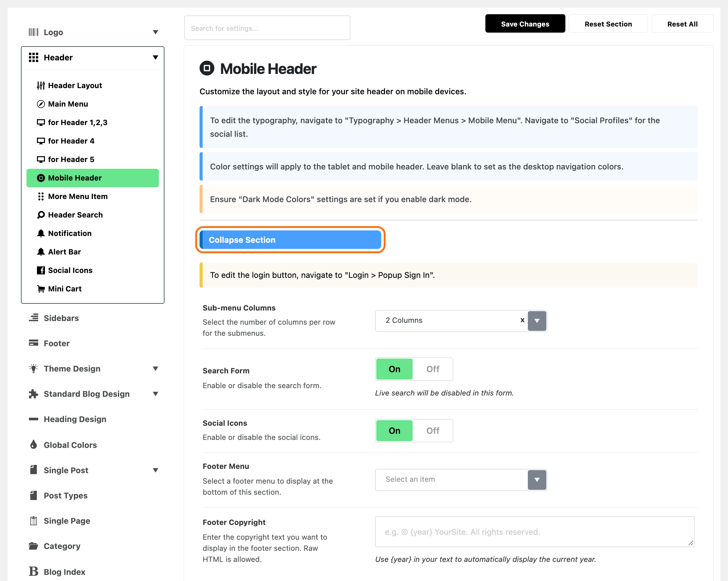Screen dimensions: 728x581
Task: Click the Global Colors droplet icon
Action: point(34,445)
